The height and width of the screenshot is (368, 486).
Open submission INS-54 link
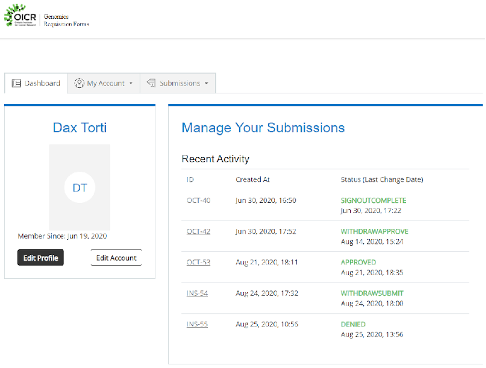tap(197, 293)
